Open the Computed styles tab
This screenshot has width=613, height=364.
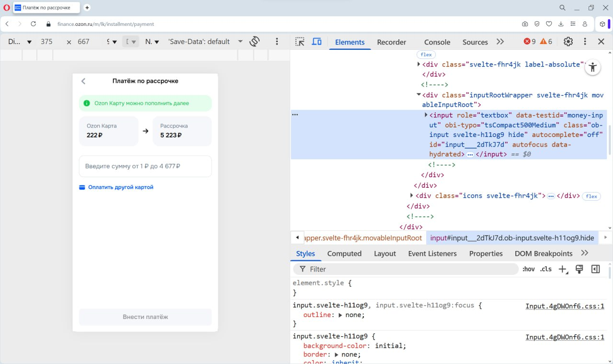coord(344,253)
